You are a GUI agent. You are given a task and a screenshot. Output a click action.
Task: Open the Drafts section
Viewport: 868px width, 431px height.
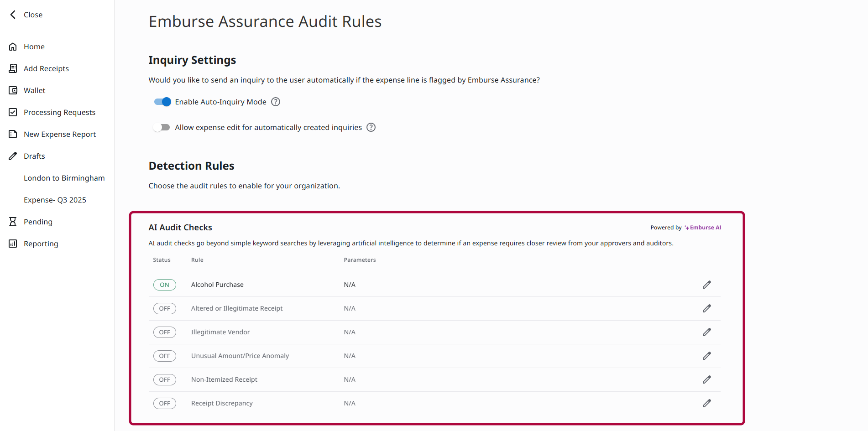34,156
